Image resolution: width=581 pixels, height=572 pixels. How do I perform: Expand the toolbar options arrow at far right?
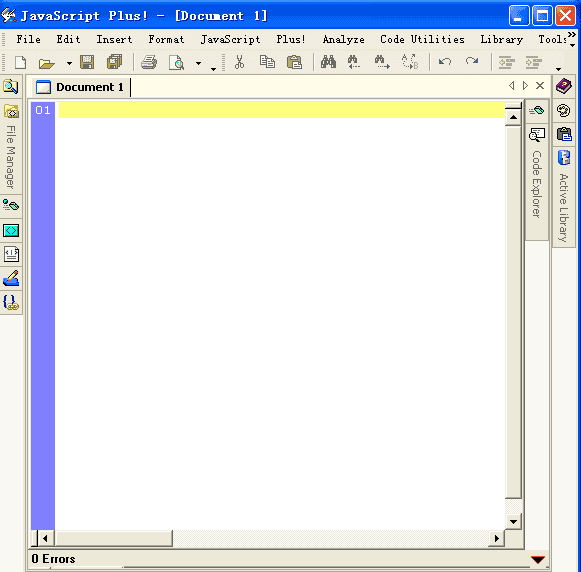pyautogui.click(x=558, y=69)
